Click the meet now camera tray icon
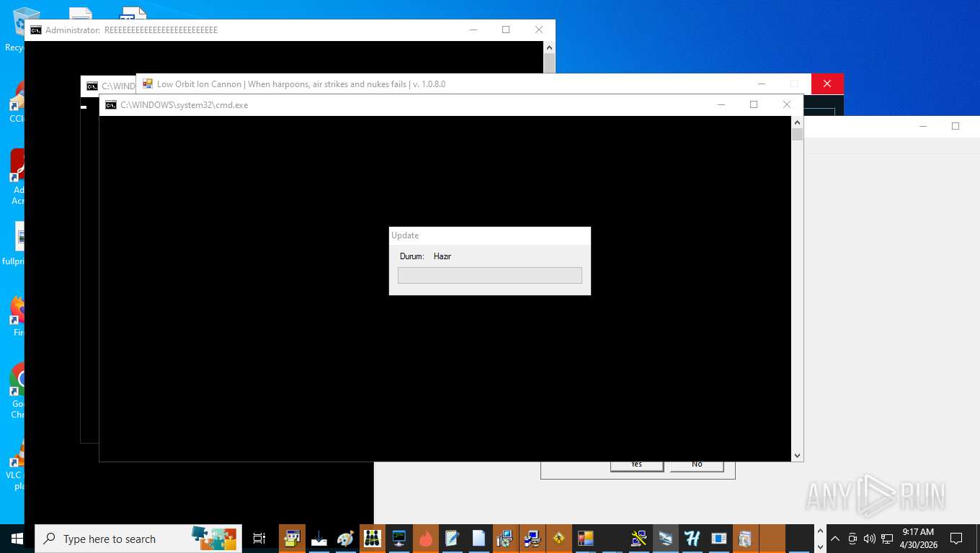The width and height of the screenshot is (980, 553). click(x=852, y=539)
